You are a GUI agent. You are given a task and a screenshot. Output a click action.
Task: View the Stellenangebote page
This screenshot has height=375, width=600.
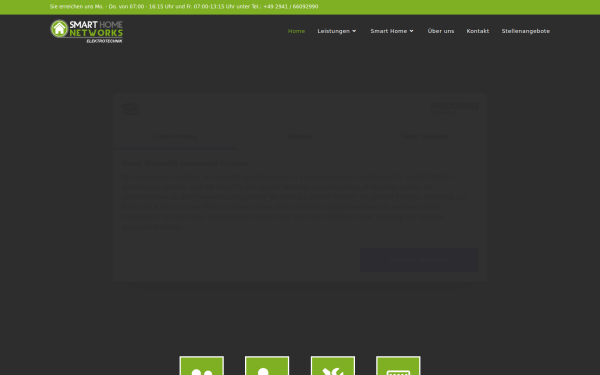[525, 31]
